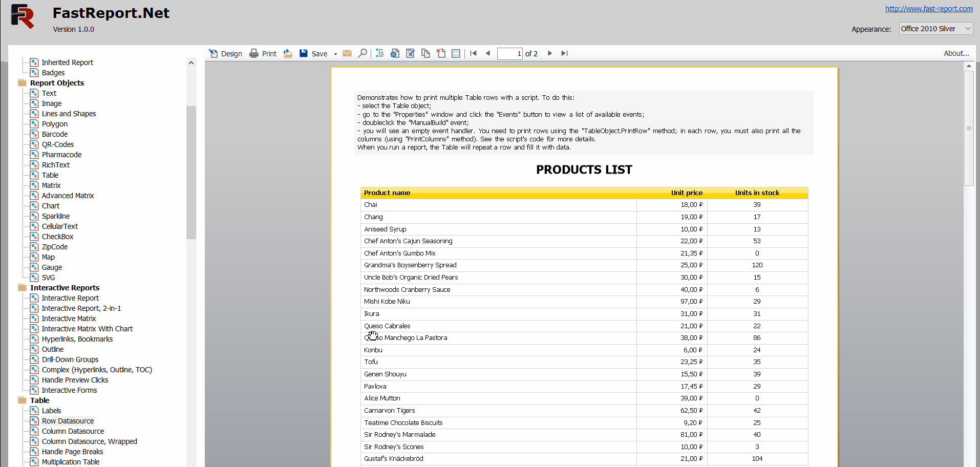Screen dimensions: 980x467
Task: Click the envelope email icon
Action: click(347, 53)
